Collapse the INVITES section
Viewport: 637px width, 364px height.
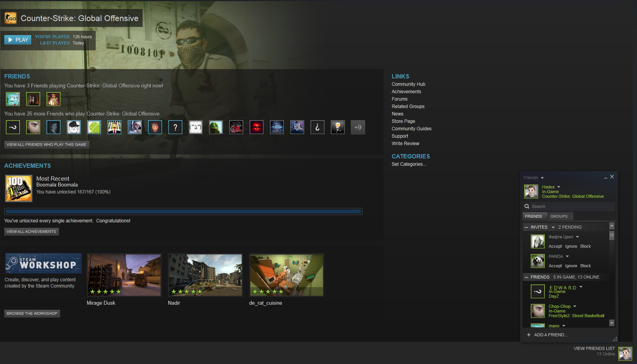coord(526,227)
